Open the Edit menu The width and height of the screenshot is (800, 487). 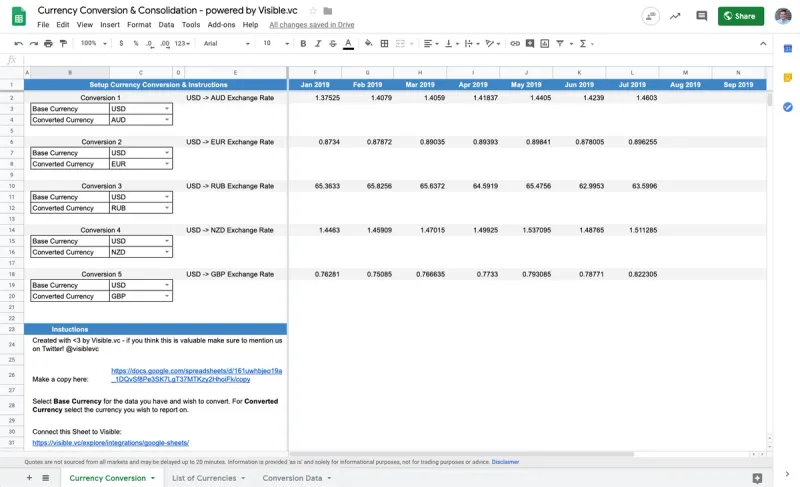click(63, 24)
